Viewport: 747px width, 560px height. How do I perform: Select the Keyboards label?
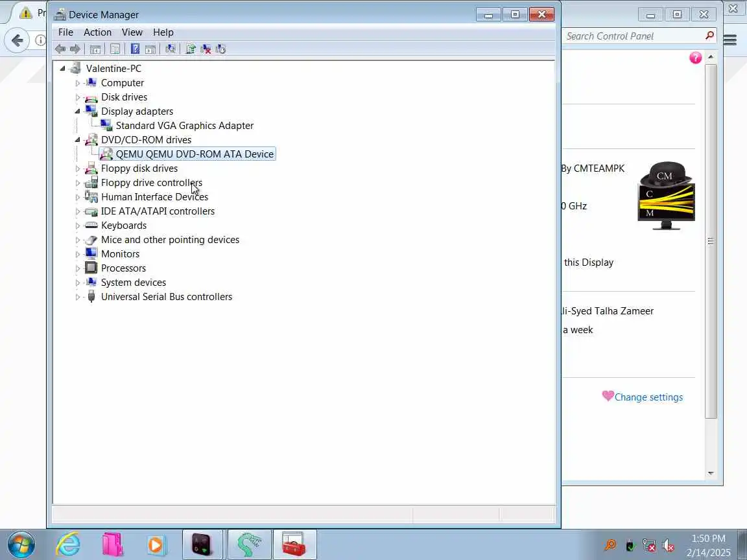(123, 226)
